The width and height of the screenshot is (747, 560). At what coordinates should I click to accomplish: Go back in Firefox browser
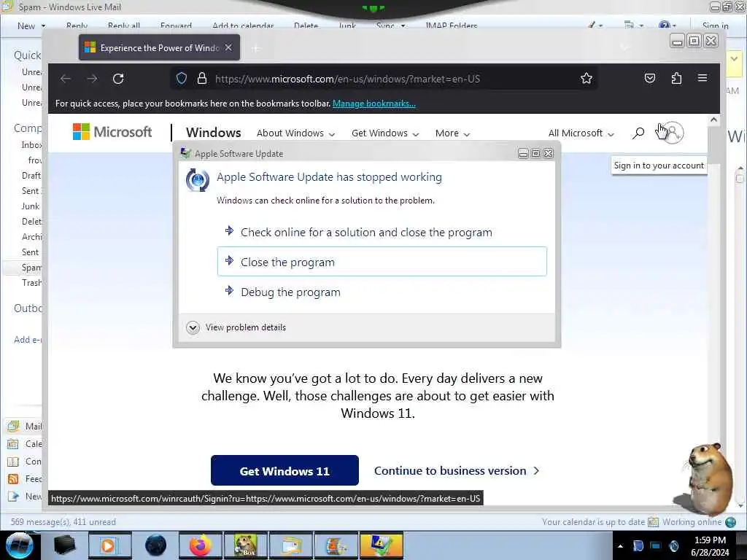click(x=66, y=79)
